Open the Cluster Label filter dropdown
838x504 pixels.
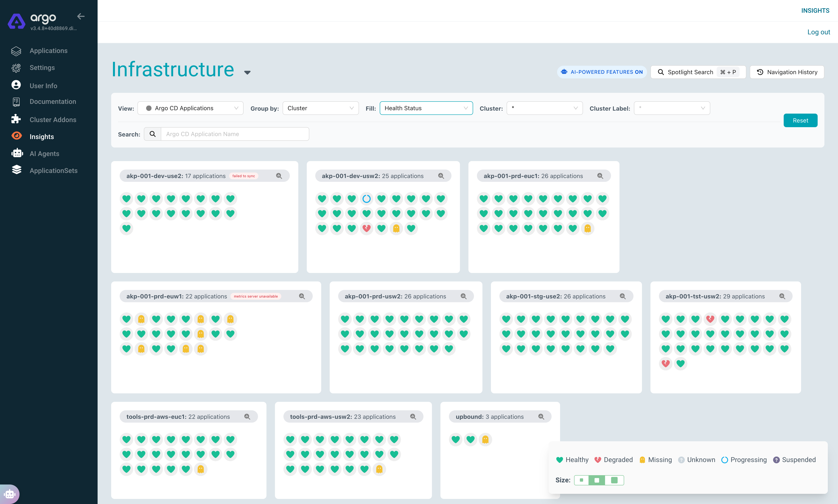point(672,108)
